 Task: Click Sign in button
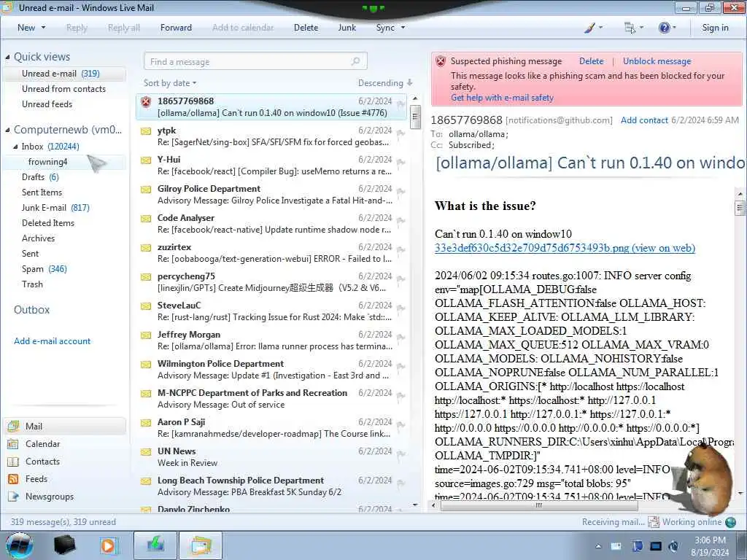tap(715, 28)
